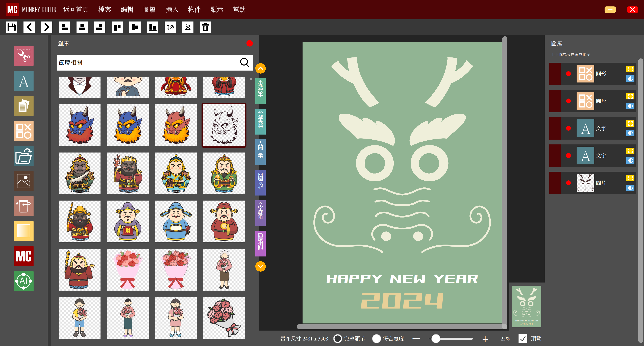The image size is (644, 346).
Task: Select the 符合寬度 radio option
Action: [377, 339]
